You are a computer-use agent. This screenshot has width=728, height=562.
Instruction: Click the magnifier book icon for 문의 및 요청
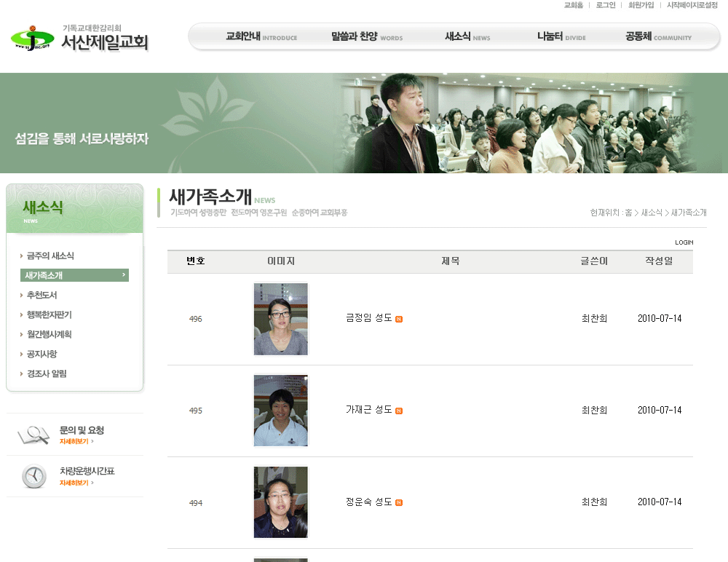33,435
